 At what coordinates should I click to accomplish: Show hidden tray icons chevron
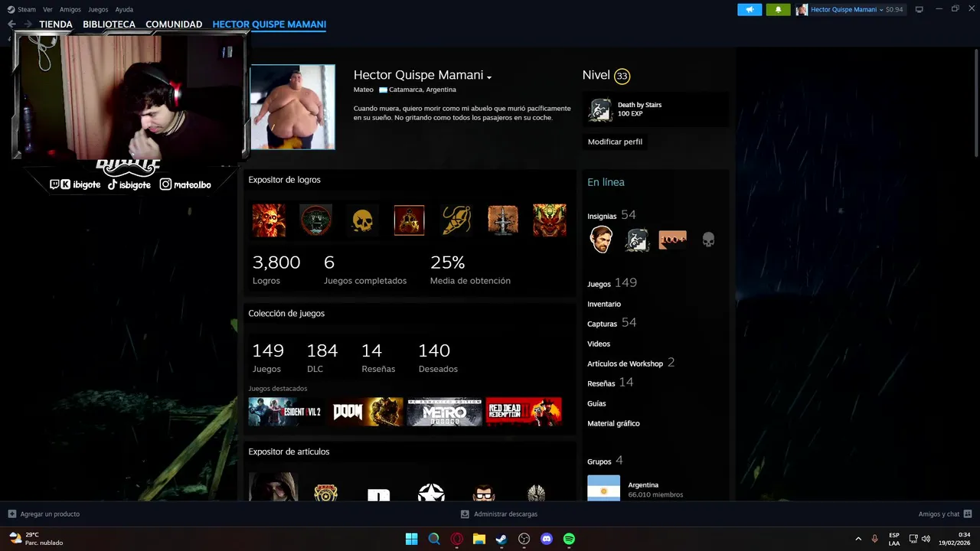[858, 539]
